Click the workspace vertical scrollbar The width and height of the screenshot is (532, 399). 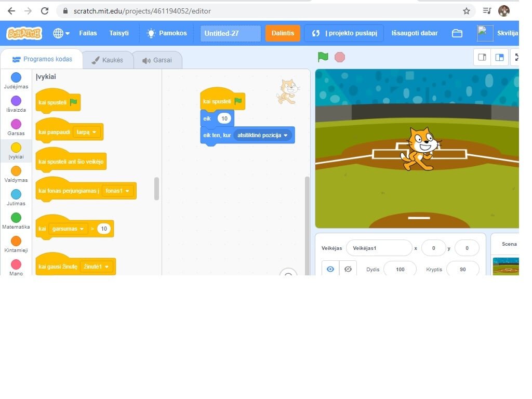coord(307,225)
